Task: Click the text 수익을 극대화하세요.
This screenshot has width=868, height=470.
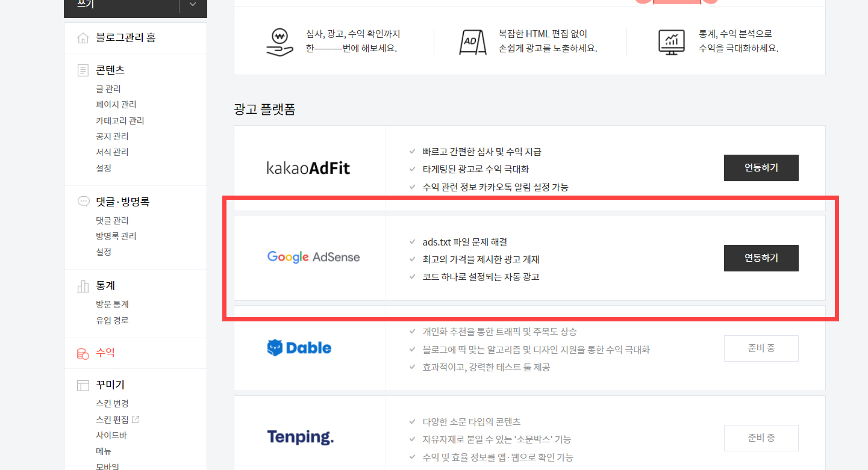Action: 738,49
